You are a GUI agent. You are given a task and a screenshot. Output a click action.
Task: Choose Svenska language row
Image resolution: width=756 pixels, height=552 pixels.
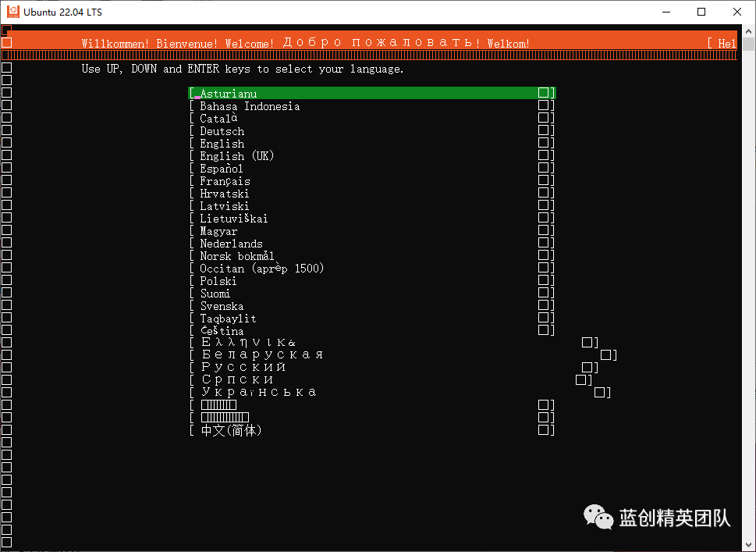[x=371, y=306]
